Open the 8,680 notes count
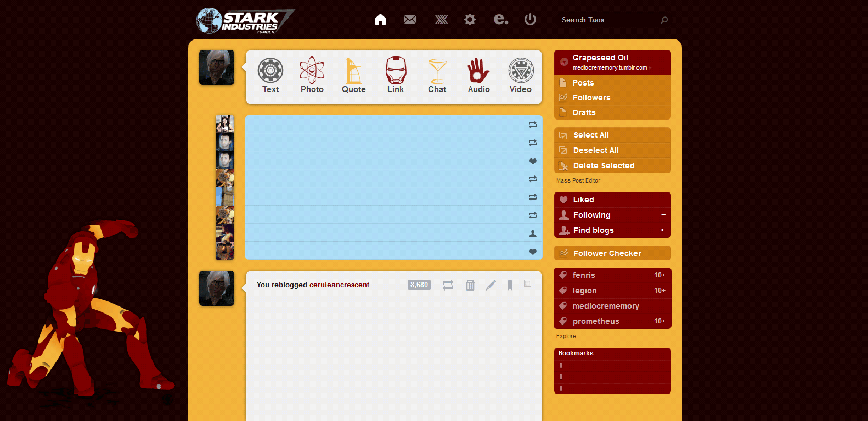The height and width of the screenshot is (421, 868). tap(419, 285)
